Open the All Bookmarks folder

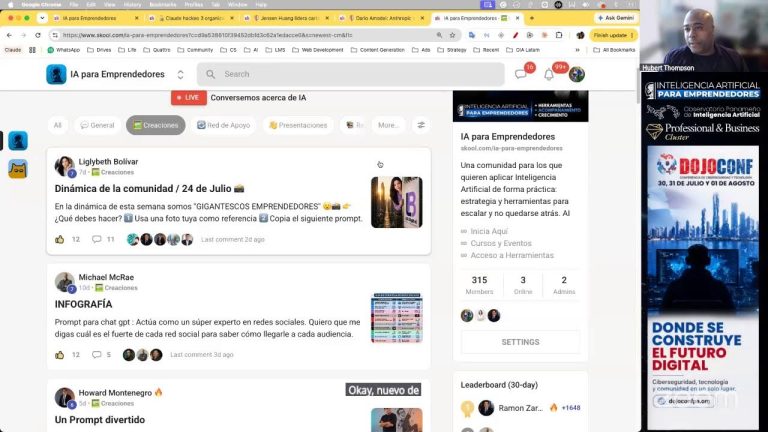[x=614, y=50]
